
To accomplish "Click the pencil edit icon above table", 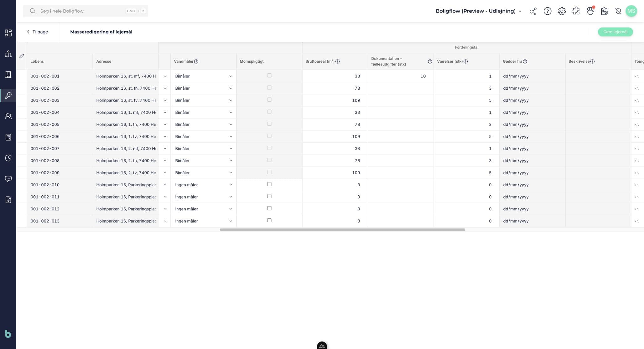I will [22, 56].
